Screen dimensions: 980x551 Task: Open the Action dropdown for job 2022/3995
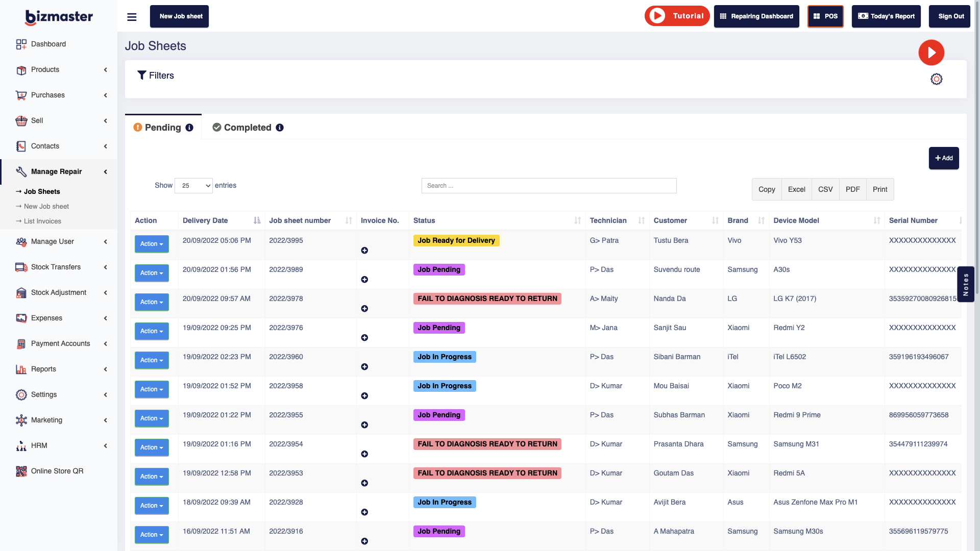[152, 244]
